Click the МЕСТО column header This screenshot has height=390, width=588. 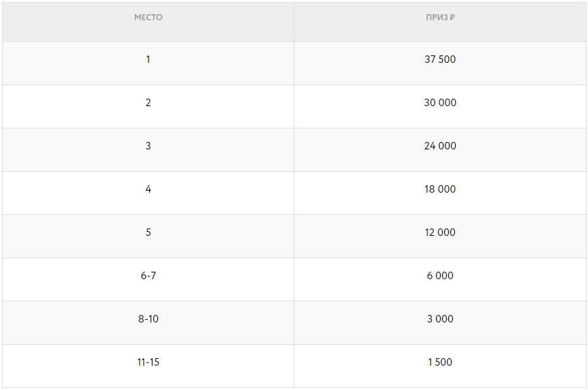[148, 18]
